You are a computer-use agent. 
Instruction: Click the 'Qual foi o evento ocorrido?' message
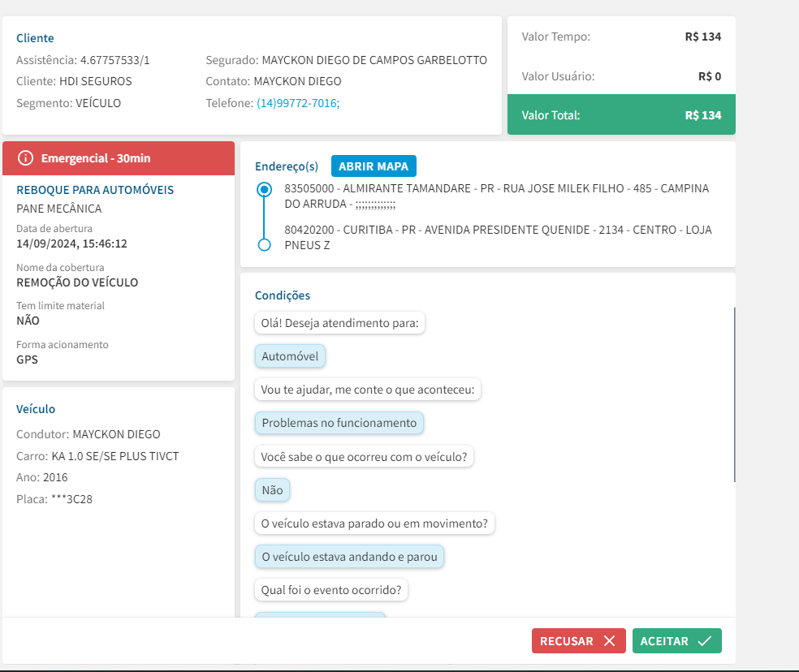click(x=330, y=590)
